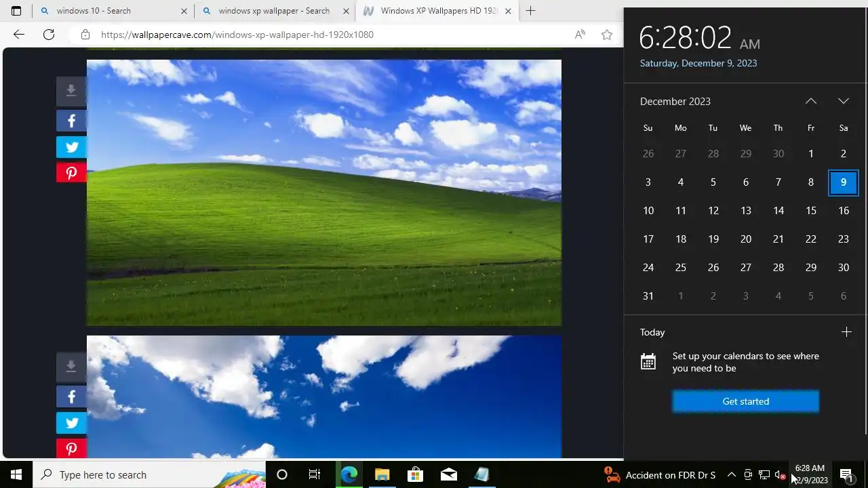Close the windows xp wallpaper Search tab
This screenshot has width=868, height=488.
[347, 11]
